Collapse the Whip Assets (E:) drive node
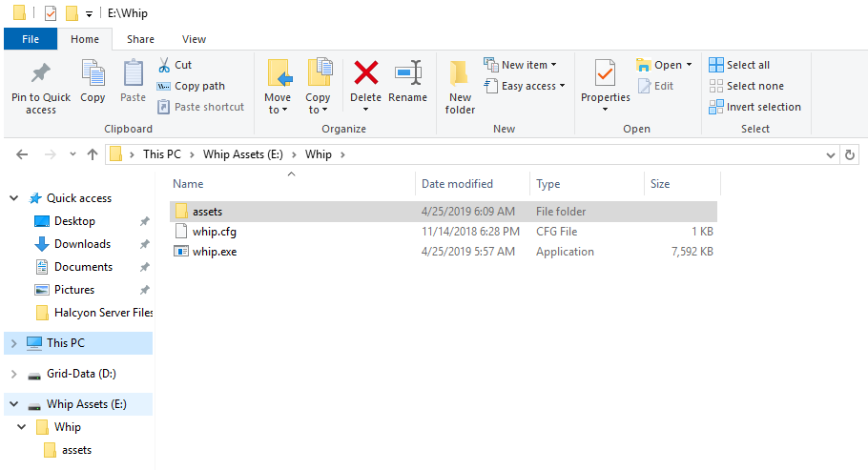868x470 pixels. tap(14, 404)
